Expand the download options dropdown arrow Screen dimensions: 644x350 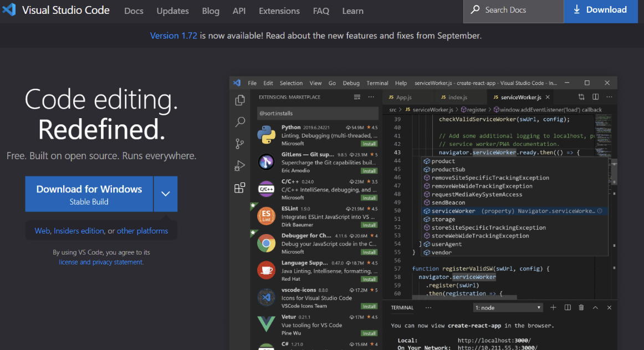pyautogui.click(x=166, y=194)
